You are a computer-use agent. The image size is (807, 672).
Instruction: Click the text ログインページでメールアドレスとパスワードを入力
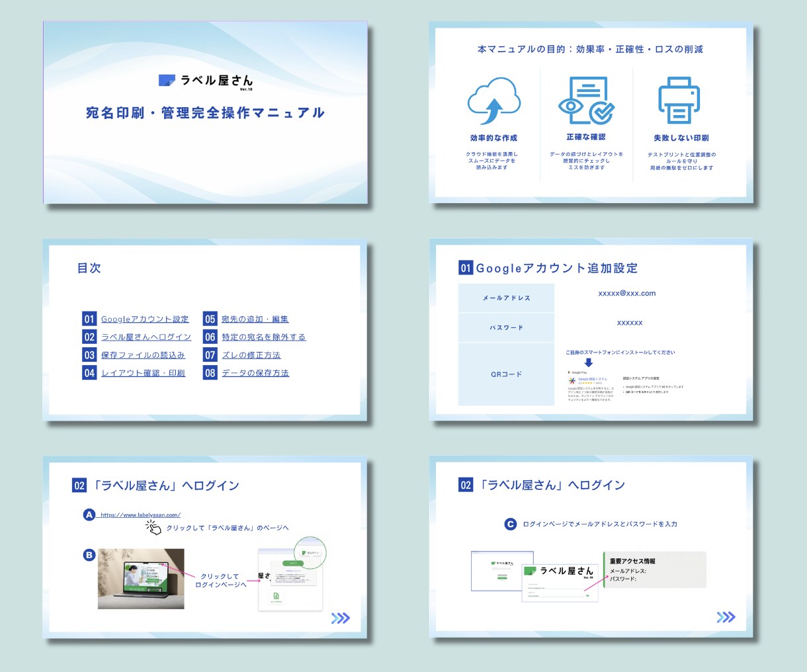pos(600,524)
